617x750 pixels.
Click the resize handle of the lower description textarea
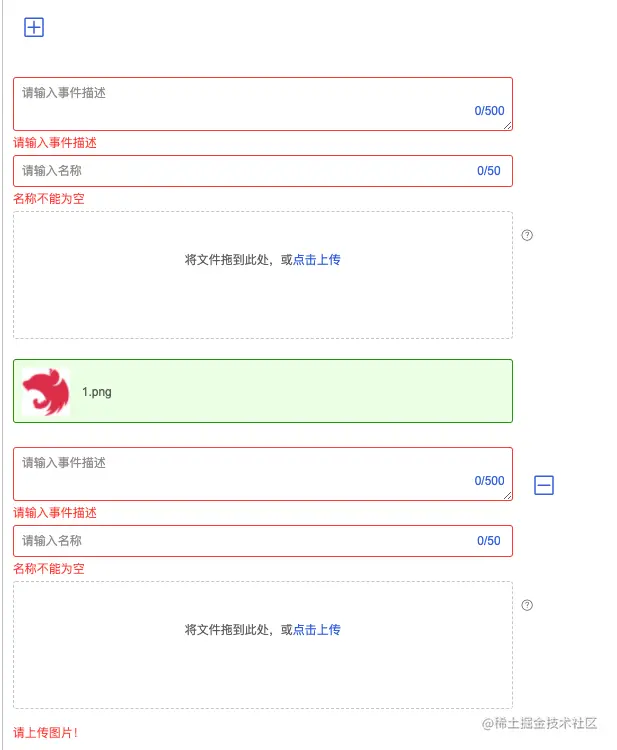(x=508, y=495)
